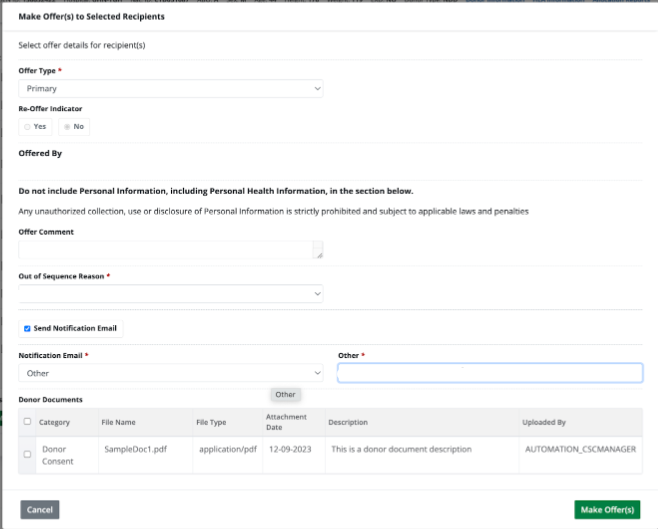Click the File Name column header
This screenshot has width=658, height=529.
(x=118, y=423)
